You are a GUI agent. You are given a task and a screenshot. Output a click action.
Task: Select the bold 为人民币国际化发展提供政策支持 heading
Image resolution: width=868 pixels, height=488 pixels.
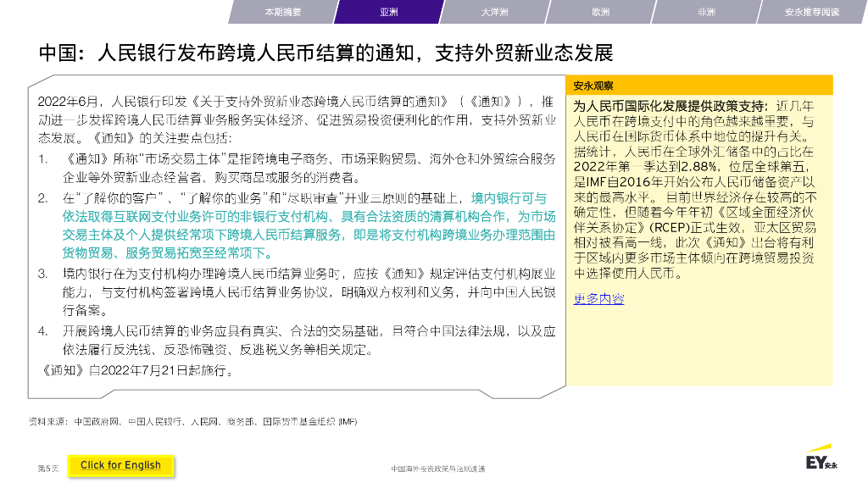(x=670, y=106)
